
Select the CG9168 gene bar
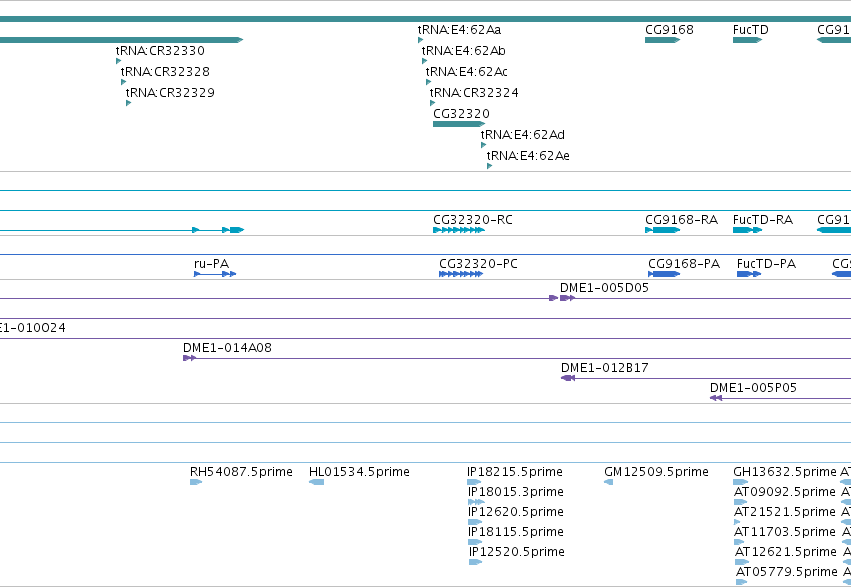[x=662, y=40]
